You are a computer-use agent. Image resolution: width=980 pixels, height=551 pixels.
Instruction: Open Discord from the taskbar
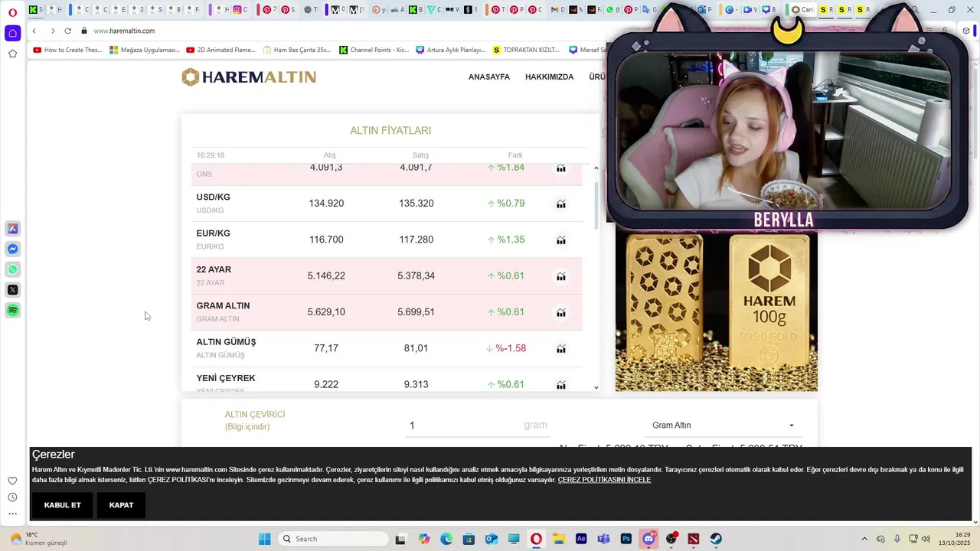pyautogui.click(x=648, y=539)
